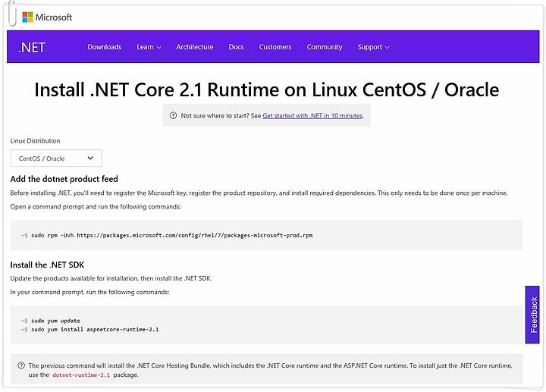Click the Add the dotnet product feed heading

(x=64, y=179)
